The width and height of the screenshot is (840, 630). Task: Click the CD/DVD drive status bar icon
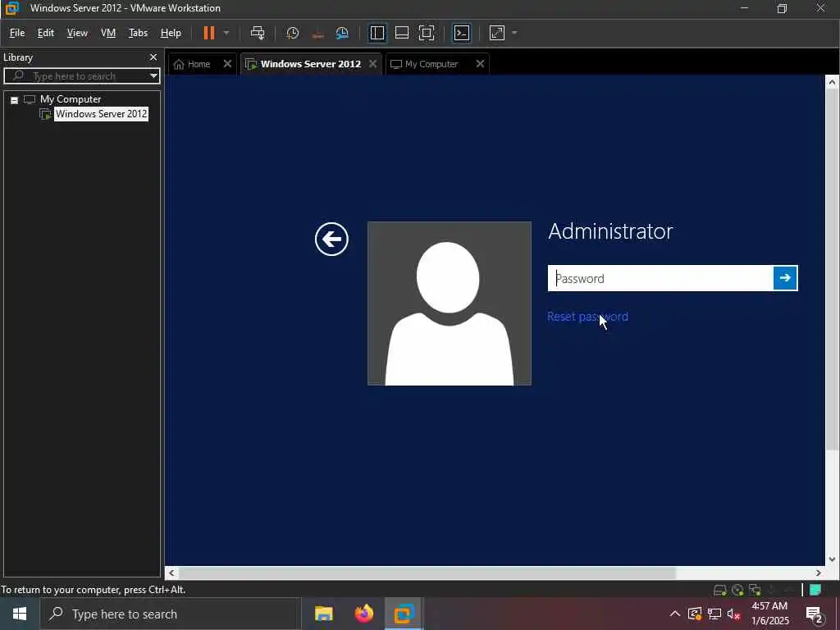click(737, 591)
